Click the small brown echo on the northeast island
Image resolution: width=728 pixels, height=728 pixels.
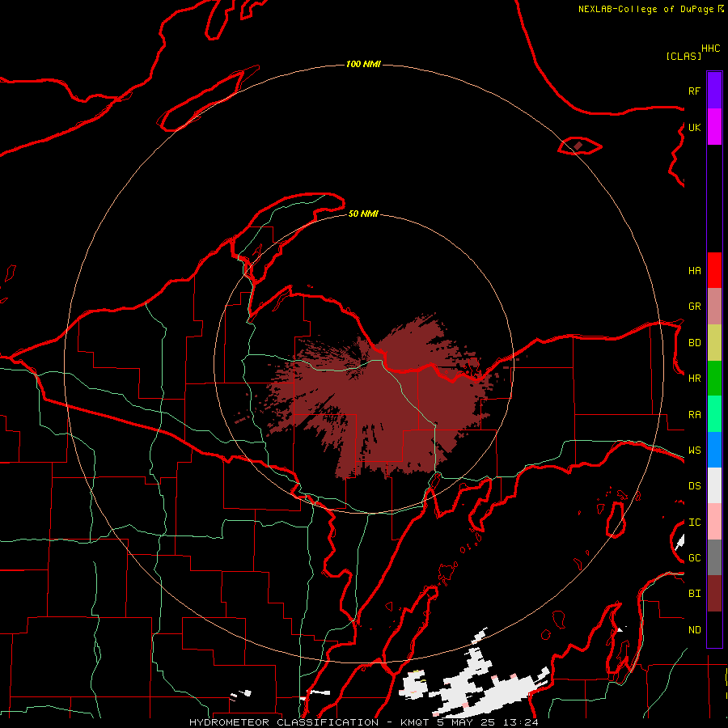(x=578, y=146)
